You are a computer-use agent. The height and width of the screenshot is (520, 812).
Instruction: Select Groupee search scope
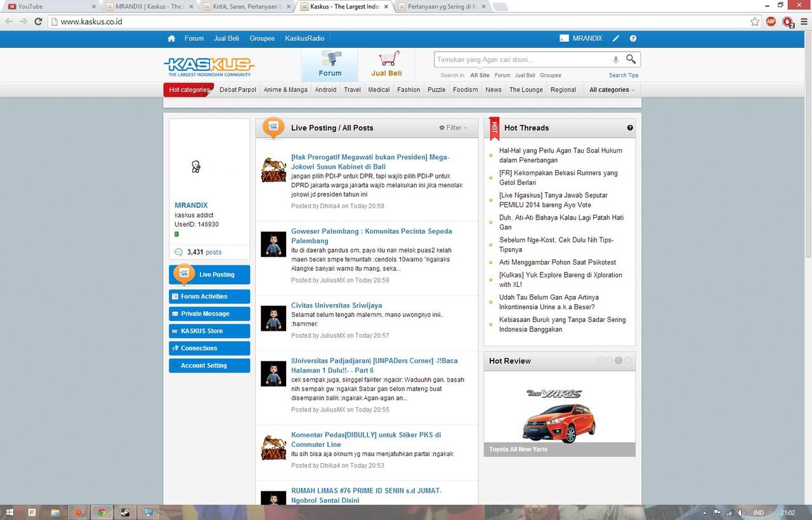[x=551, y=76]
